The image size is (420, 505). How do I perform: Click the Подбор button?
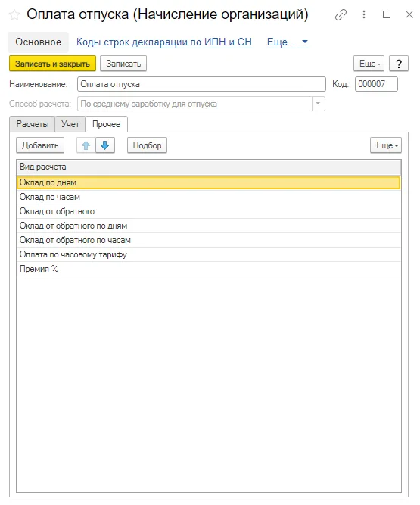[x=147, y=145]
